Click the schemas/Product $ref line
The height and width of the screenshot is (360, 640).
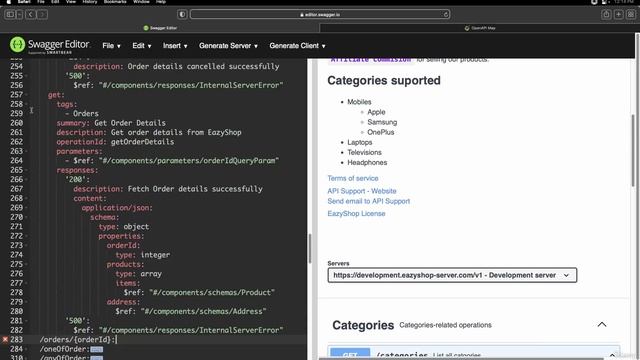pyautogui.click(x=199, y=293)
